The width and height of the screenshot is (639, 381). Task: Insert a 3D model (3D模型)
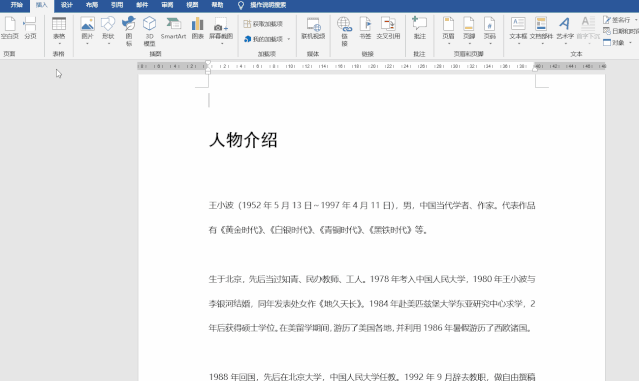point(150,31)
